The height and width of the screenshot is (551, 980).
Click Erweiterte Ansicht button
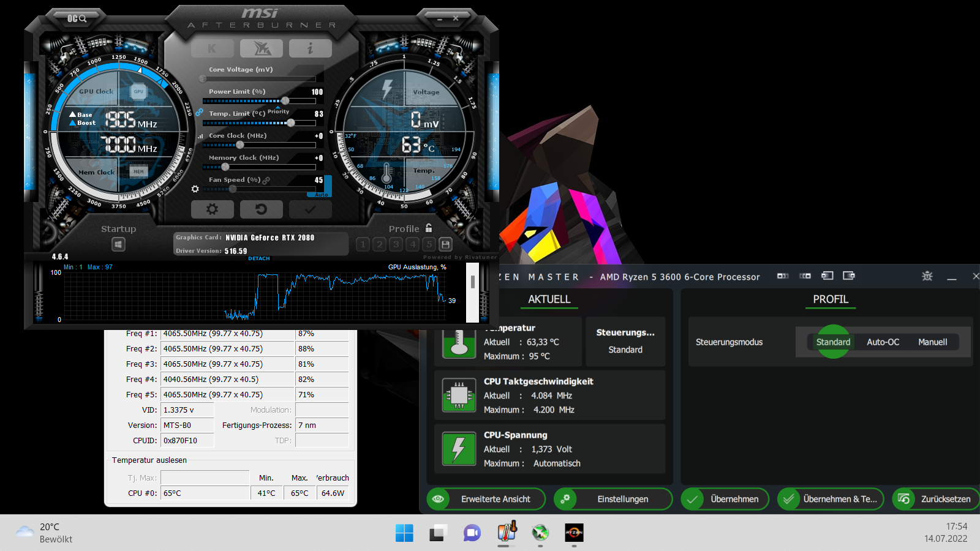[486, 499]
